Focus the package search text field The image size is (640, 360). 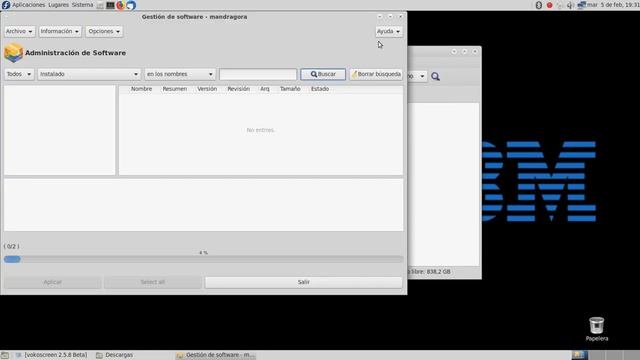pos(258,74)
